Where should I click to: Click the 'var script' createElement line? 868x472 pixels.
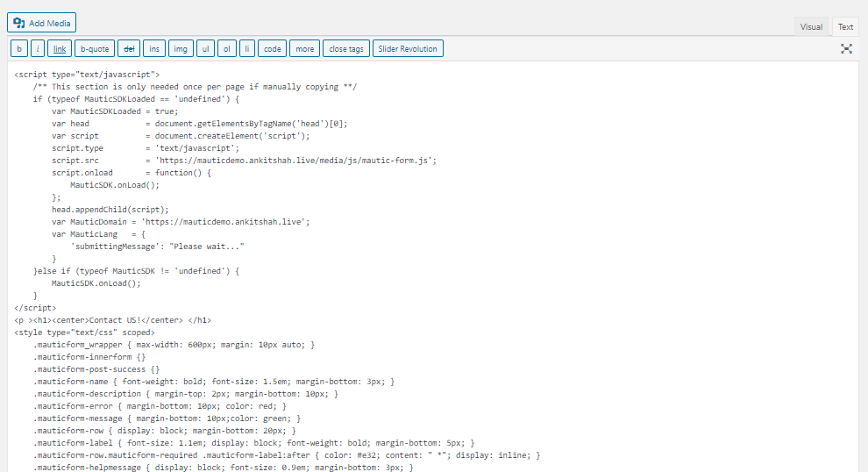click(x=181, y=136)
